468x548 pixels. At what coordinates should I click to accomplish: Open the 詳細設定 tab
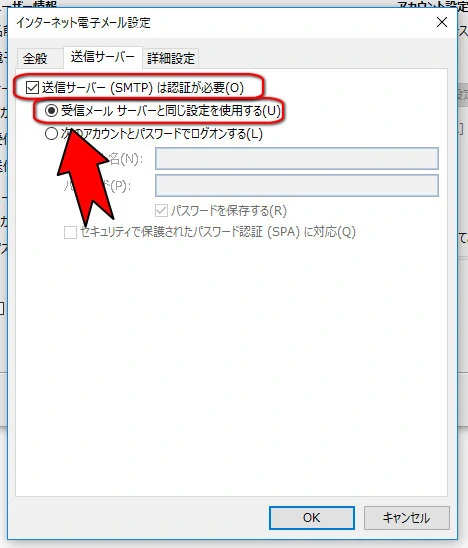(x=171, y=58)
